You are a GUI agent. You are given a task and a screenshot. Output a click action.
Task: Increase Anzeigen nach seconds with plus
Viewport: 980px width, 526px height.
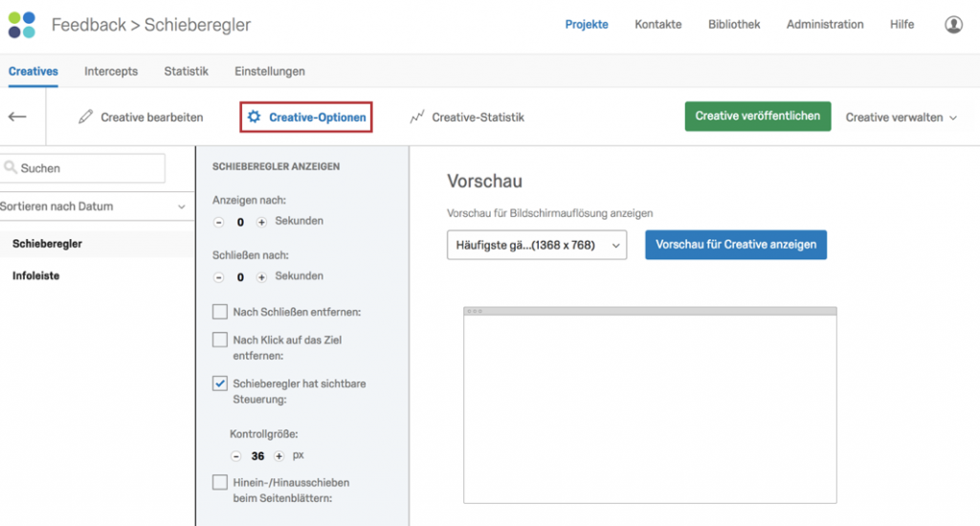261,222
